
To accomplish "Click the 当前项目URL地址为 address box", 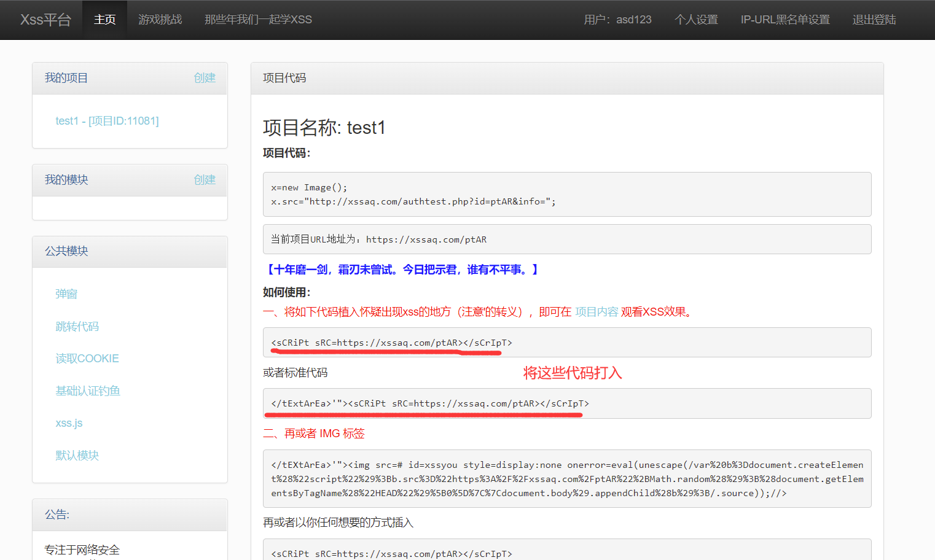I will pyautogui.click(x=567, y=239).
